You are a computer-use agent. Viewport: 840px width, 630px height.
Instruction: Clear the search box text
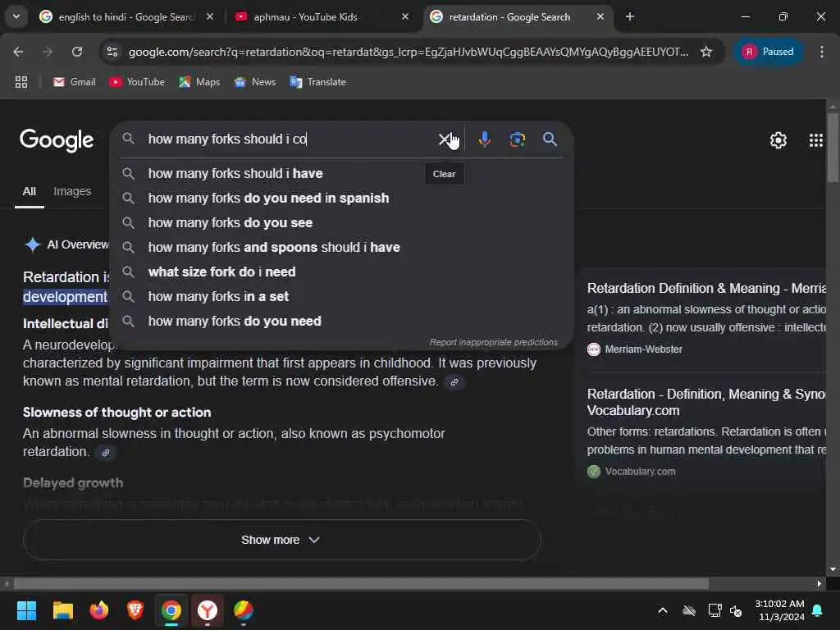tap(444, 139)
